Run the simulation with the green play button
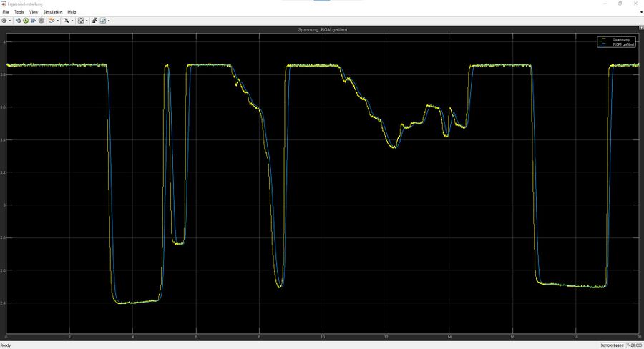The image size is (644, 349). pyautogui.click(x=26, y=21)
